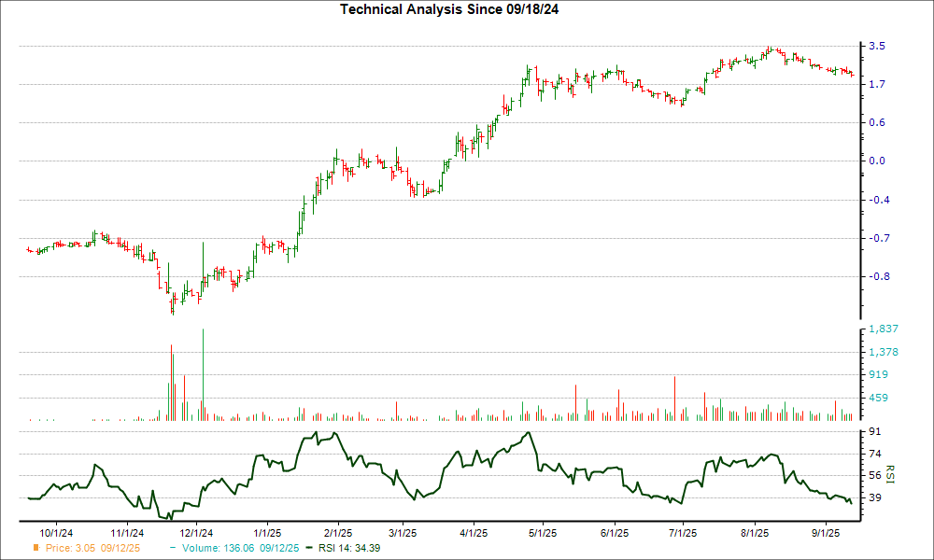The height and width of the screenshot is (560, 934).
Task: Select the 'Volume: 136.06' legend text
Action: pyautogui.click(x=234, y=548)
